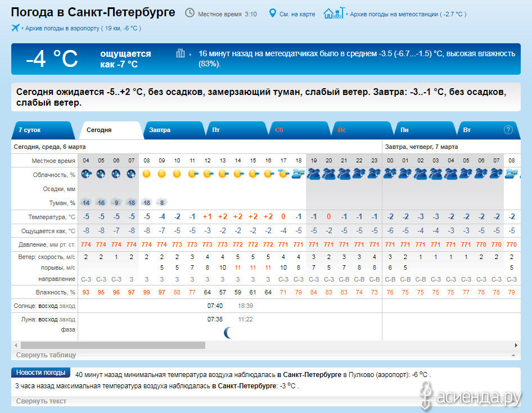Click tomorrow's 03 hour overcast icon
532x413 pixels.
coord(436,174)
